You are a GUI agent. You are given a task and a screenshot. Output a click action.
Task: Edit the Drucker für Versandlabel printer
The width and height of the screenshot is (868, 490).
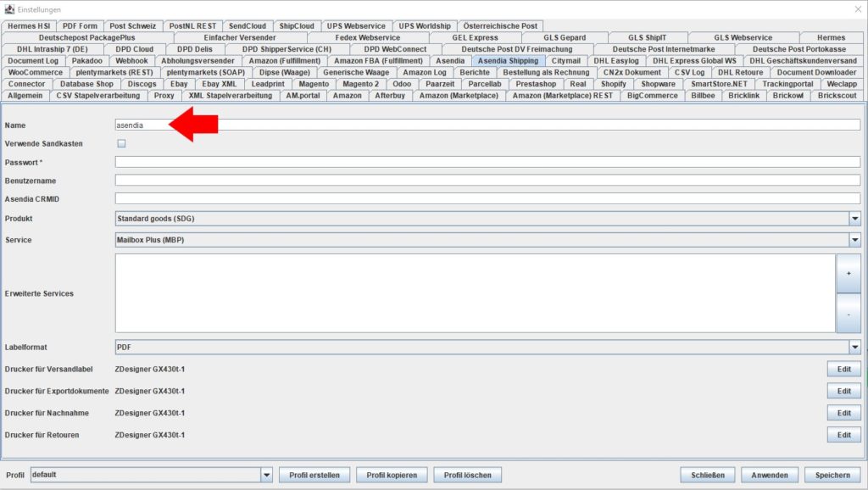click(x=843, y=370)
